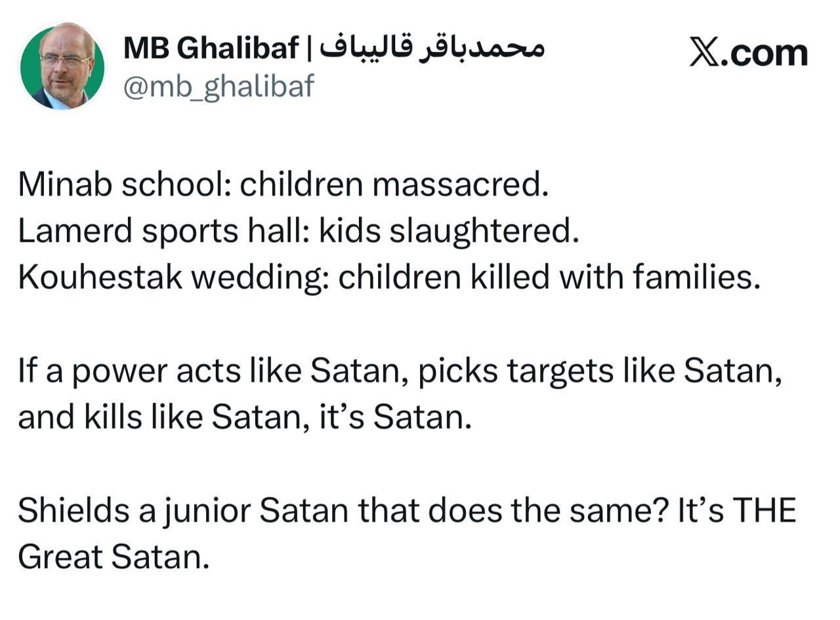
Task: Click the word "massacred" in first line
Action: 457,184
